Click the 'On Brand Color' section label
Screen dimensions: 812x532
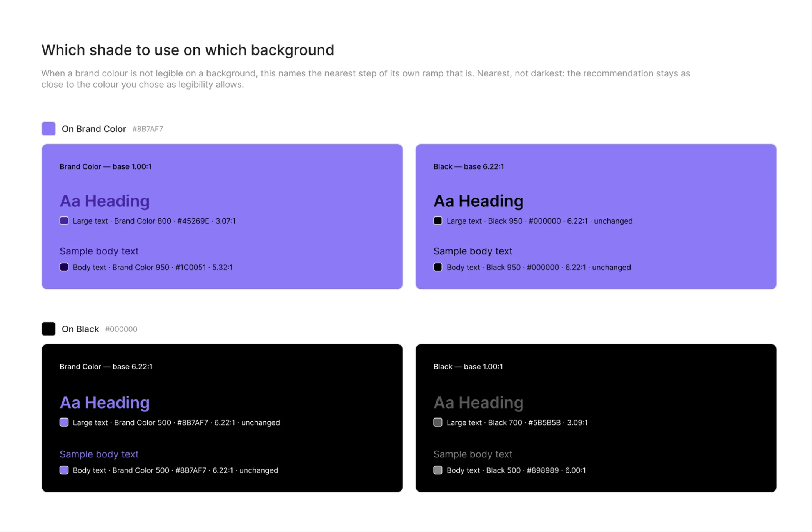(x=94, y=129)
